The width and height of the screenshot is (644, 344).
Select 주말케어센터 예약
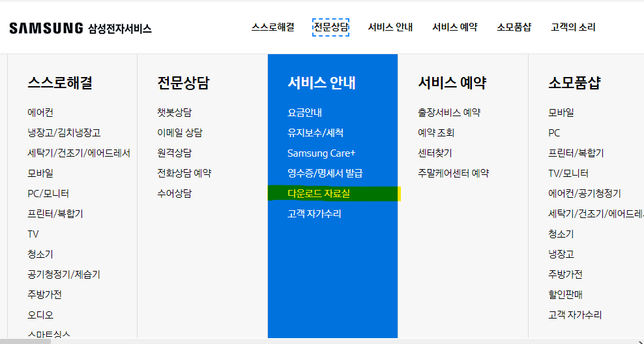(x=453, y=173)
